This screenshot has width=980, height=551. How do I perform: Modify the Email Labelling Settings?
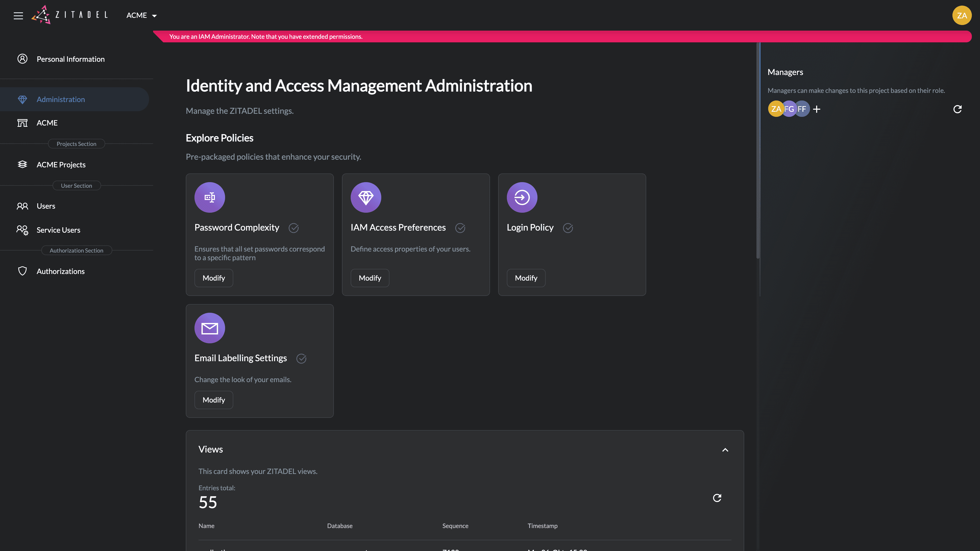coord(213,400)
